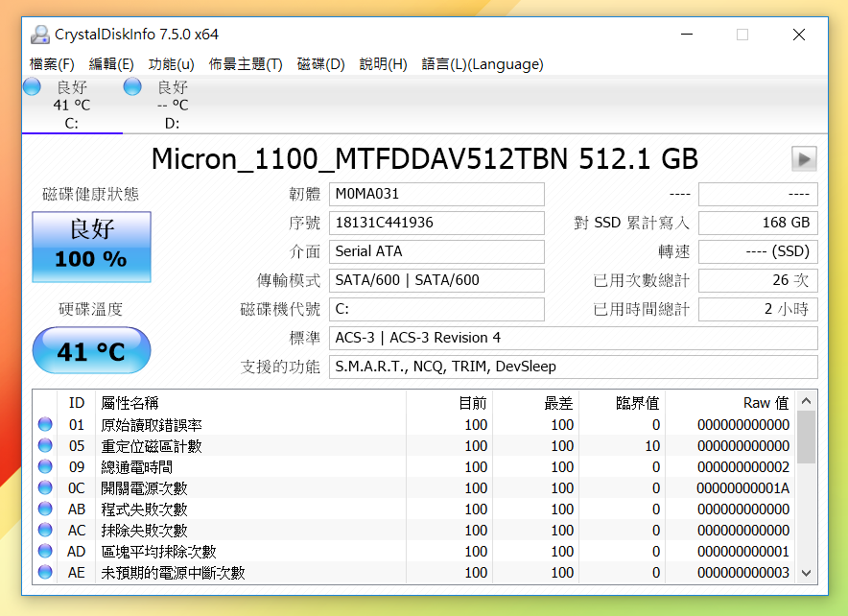848x616 pixels.
Task: Open the 編輯(E) menu
Action: 111,64
